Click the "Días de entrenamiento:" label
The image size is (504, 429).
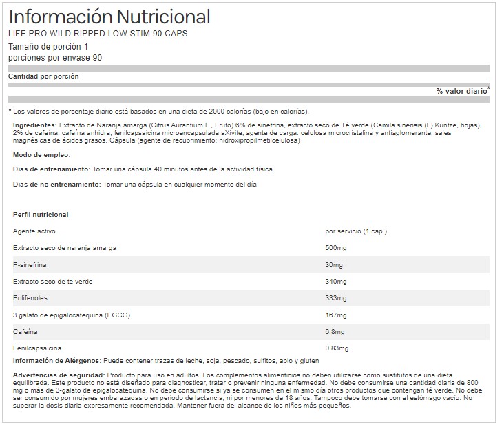[52, 169]
